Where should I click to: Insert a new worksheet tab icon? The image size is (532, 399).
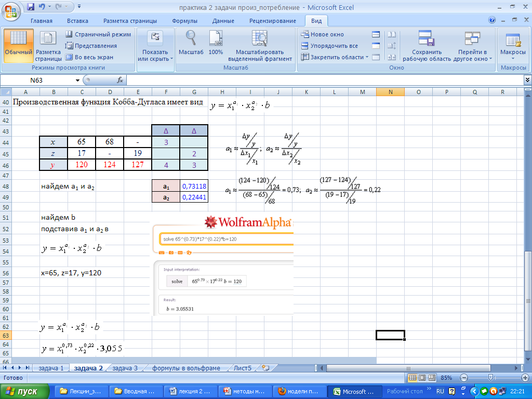coord(265,368)
